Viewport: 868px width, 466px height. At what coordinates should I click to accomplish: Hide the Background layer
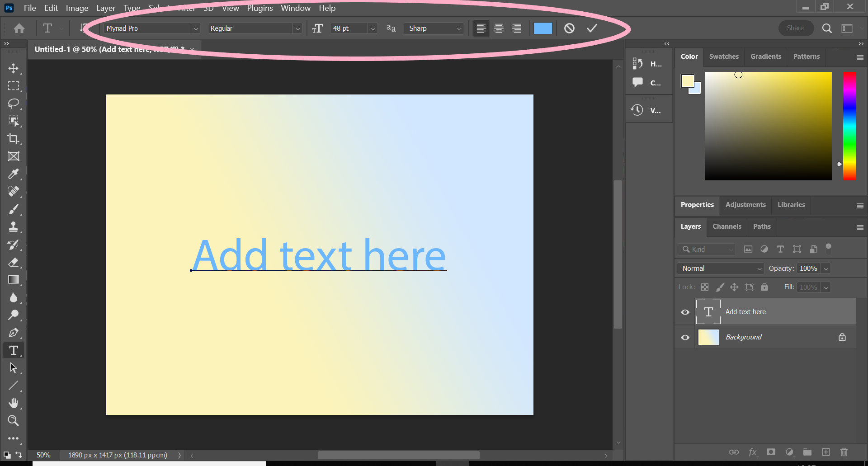(685, 337)
